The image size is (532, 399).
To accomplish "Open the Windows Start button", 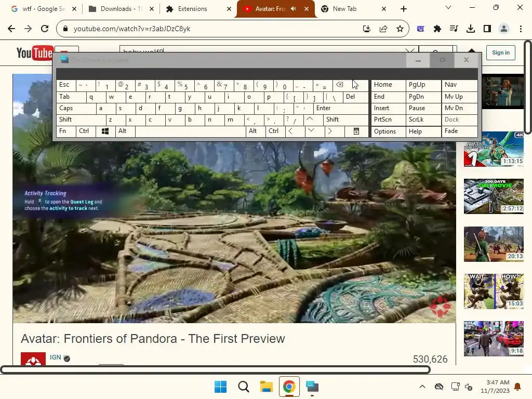I will (x=220, y=387).
